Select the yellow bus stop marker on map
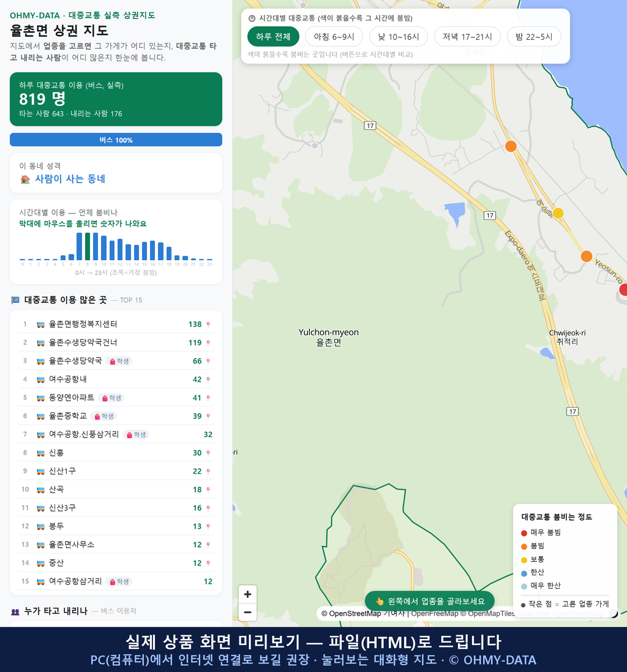Screen dimensions: 627x672 pos(558,213)
